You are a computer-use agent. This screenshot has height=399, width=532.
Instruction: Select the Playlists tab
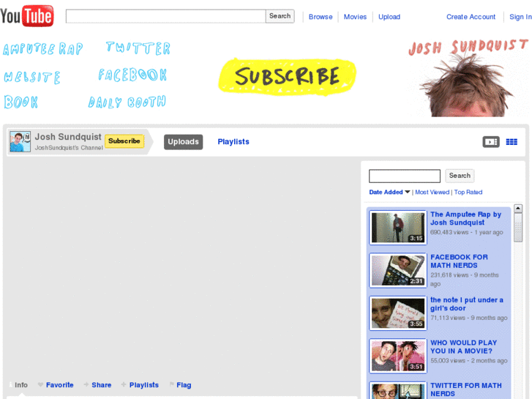click(x=233, y=141)
